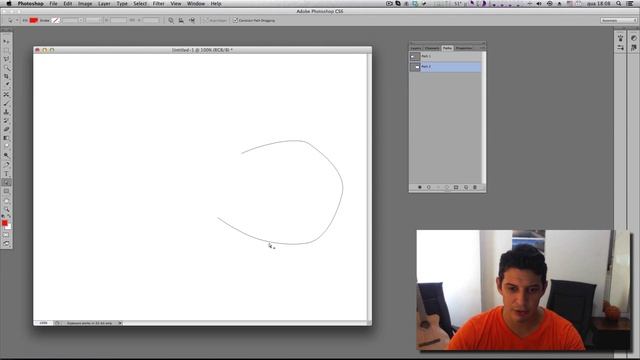Viewport: 640px width, 360px height.
Task: Select the Move tool
Action: [x=6, y=41]
